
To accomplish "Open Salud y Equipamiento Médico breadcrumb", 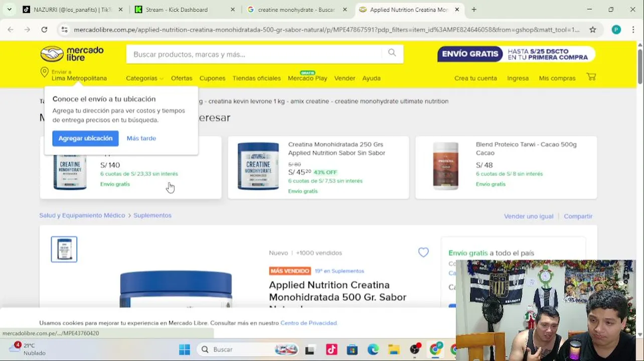I will click(82, 215).
